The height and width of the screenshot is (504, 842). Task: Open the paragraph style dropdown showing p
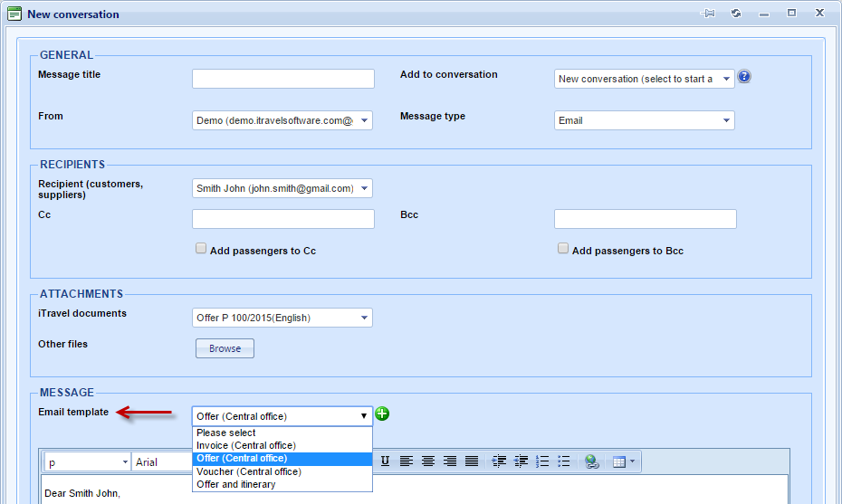pos(88,462)
